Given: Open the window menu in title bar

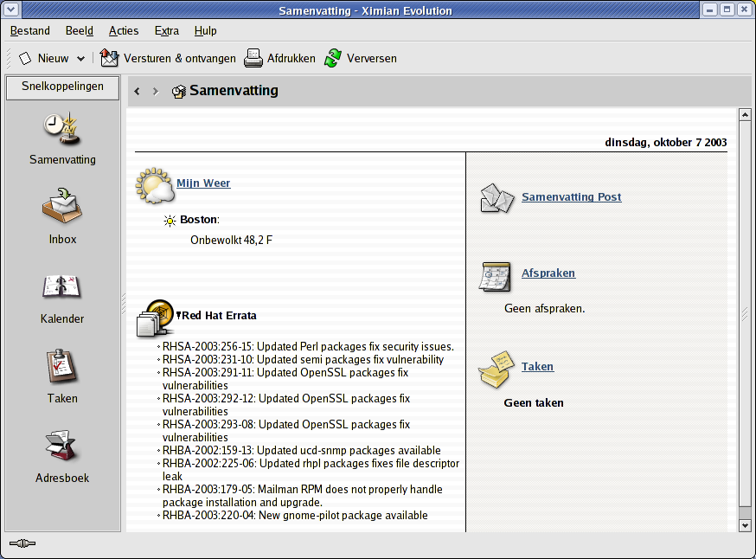Looking at the screenshot, I should click(x=11, y=10).
